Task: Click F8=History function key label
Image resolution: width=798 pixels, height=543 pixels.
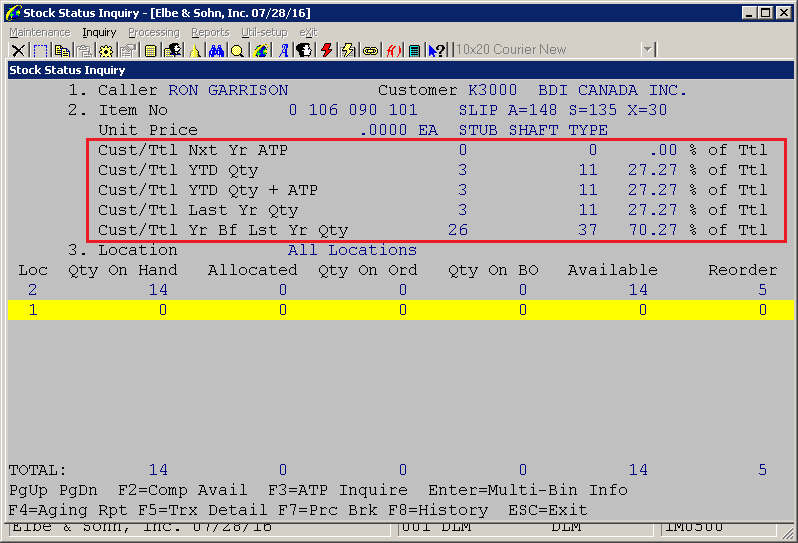Action: [x=438, y=510]
